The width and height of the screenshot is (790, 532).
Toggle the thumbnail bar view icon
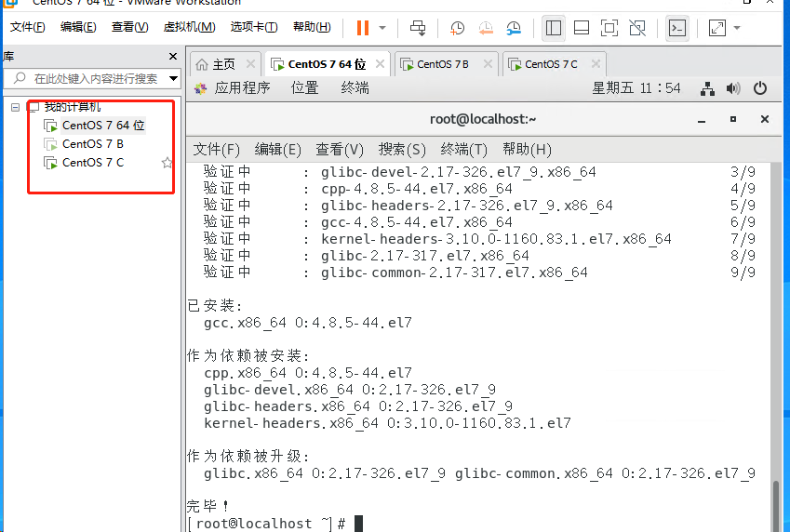point(582,28)
